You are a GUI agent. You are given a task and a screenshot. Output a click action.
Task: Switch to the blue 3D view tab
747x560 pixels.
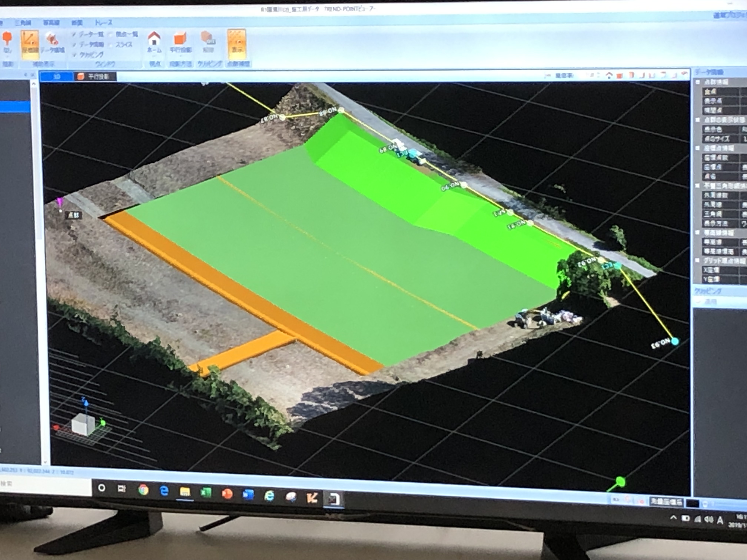pyautogui.click(x=56, y=77)
